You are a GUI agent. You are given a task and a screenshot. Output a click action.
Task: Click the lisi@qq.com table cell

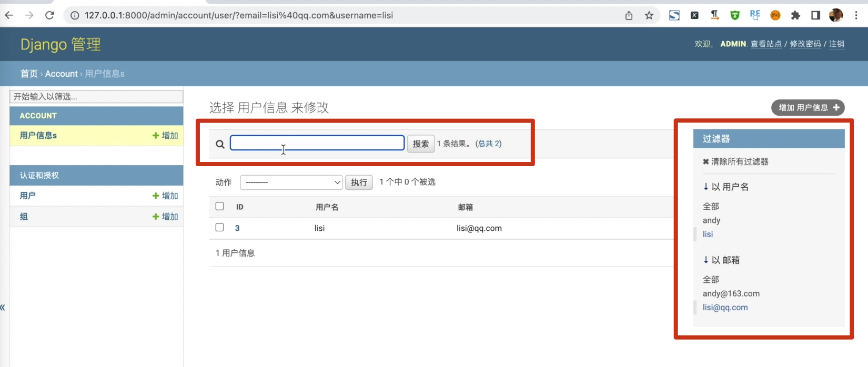pos(479,228)
